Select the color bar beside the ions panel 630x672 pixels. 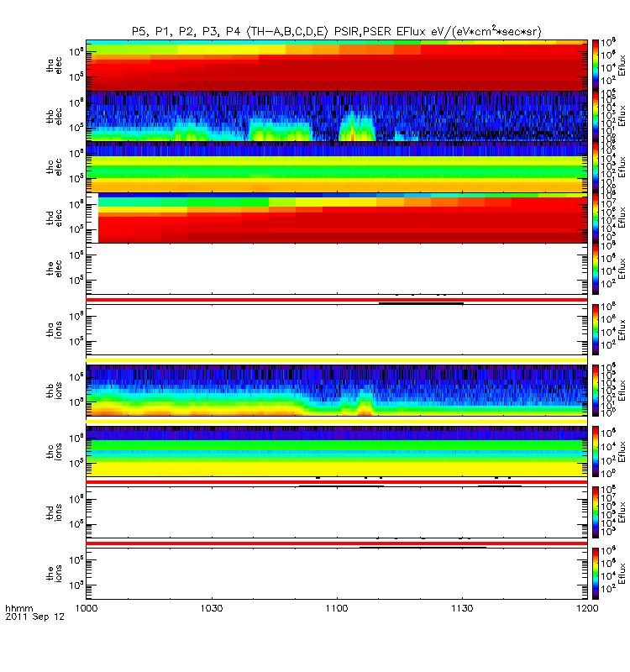[x=596, y=574]
